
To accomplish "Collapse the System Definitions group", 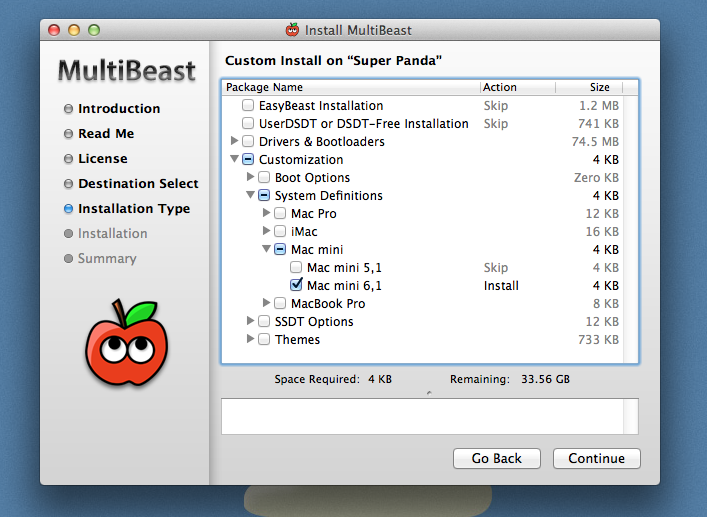I will 250,195.
